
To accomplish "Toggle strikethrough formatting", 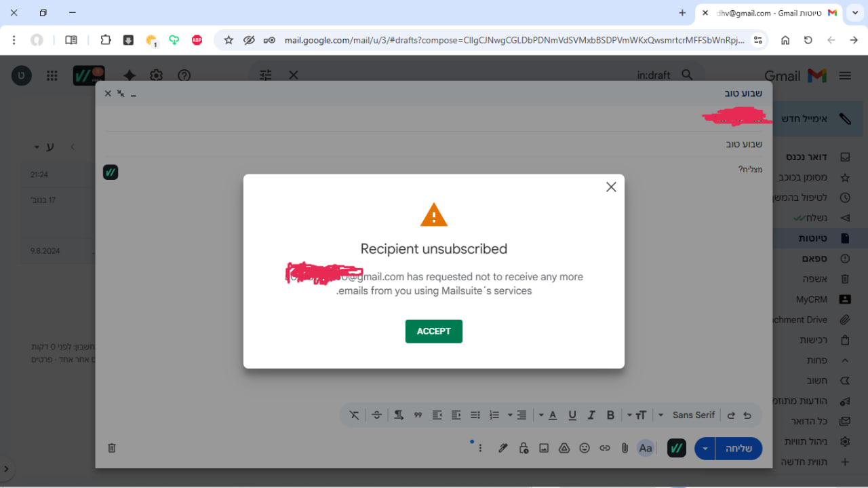I will pyautogui.click(x=377, y=415).
